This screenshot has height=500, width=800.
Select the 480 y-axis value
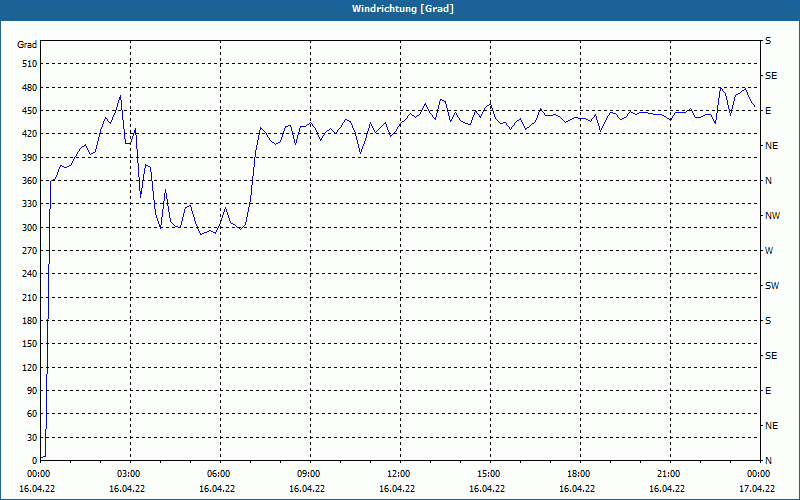click(x=30, y=87)
